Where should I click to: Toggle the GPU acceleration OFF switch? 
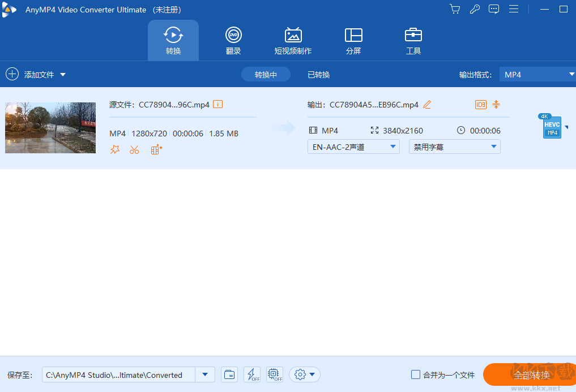coord(274,374)
